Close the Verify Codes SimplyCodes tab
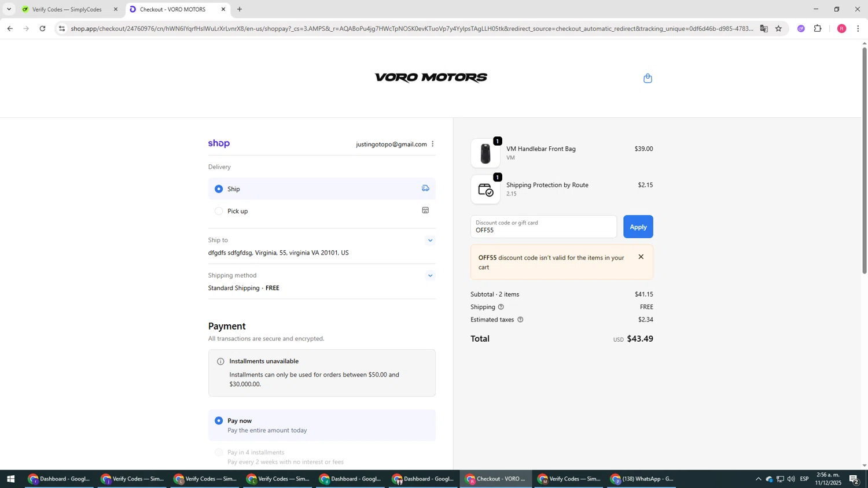Viewport: 868px width, 488px height. click(x=116, y=9)
